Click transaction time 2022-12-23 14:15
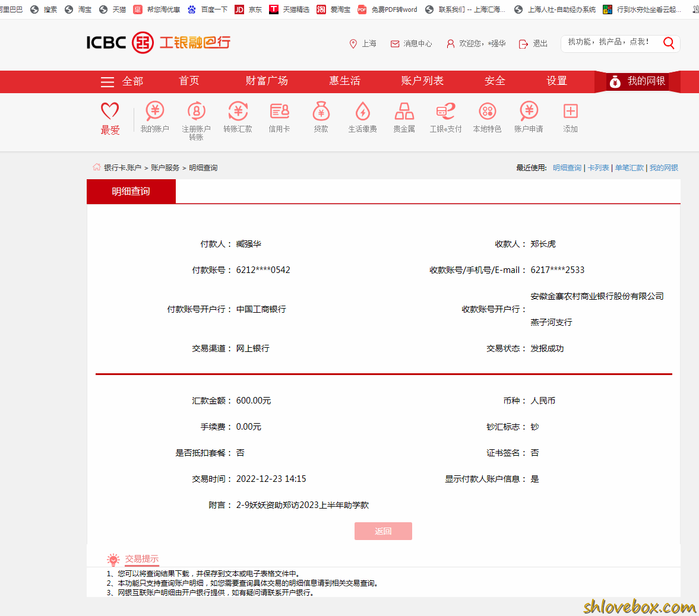 point(271,479)
